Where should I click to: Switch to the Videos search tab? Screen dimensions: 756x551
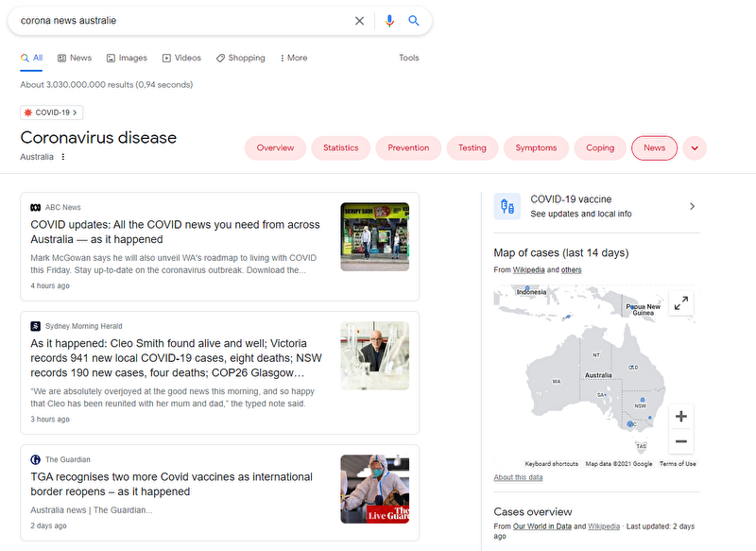coord(181,58)
